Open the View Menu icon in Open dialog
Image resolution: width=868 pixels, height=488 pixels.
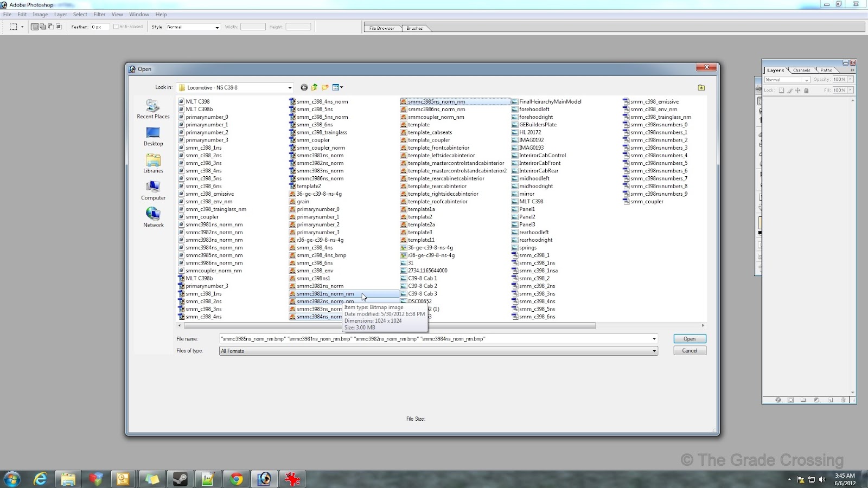(x=337, y=87)
